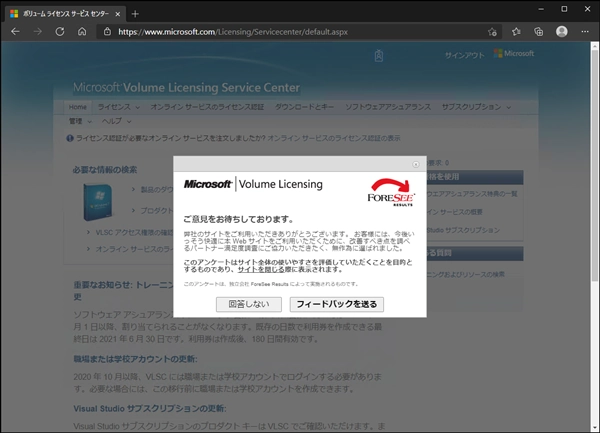Open the Favorites list icon

pyautogui.click(x=516, y=32)
